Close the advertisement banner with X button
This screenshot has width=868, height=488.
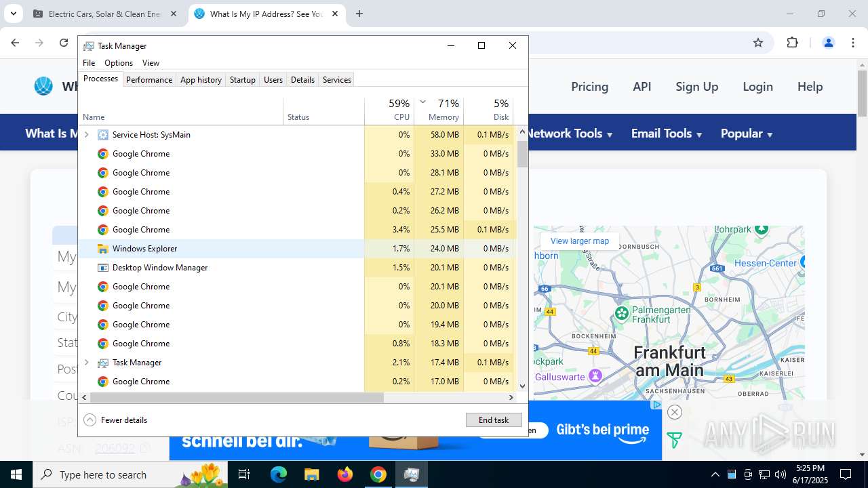pyautogui.click(x=674, y=412)
